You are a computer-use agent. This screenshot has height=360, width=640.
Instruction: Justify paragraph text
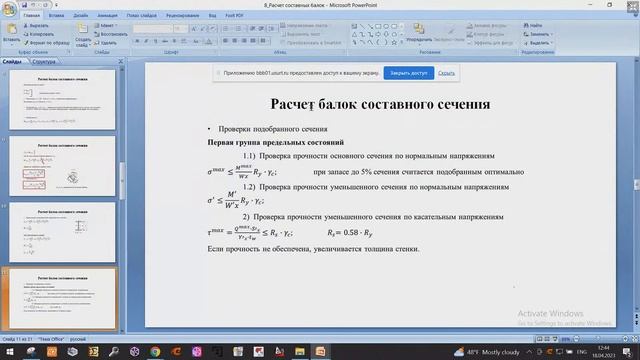tap(253, 41)
